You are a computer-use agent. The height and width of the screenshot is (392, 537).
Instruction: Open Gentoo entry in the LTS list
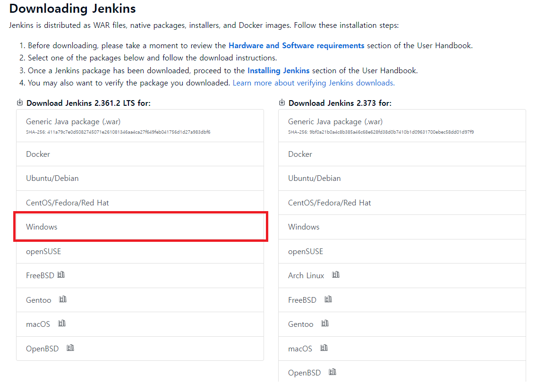pyautogui.click(x=140, y=300)
